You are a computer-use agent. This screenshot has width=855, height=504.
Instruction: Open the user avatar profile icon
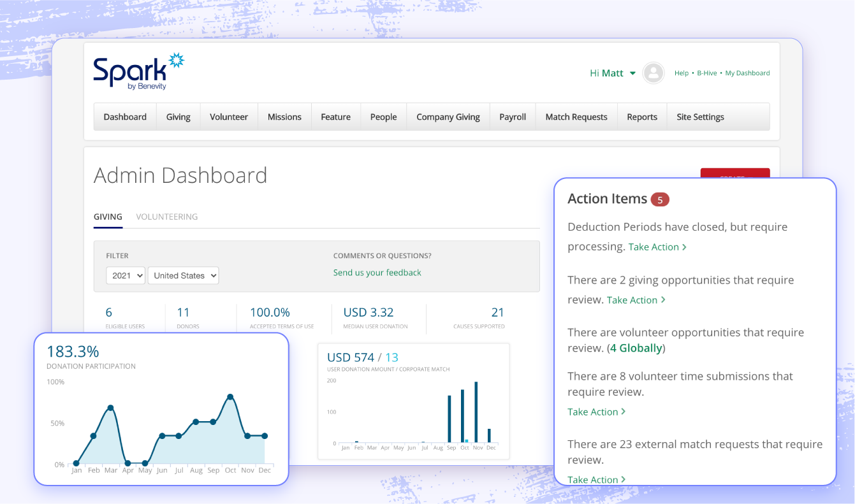click(x=654, y=73)
